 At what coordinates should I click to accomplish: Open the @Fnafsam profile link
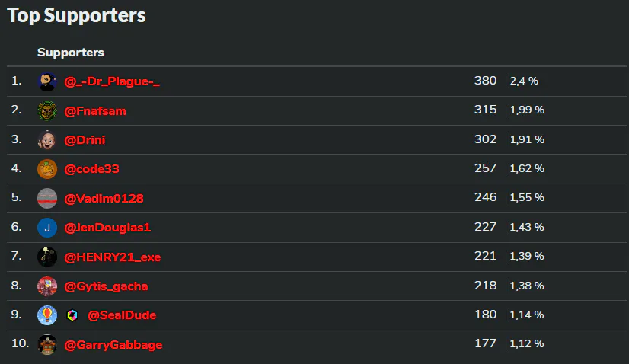(x=95, y=111)
